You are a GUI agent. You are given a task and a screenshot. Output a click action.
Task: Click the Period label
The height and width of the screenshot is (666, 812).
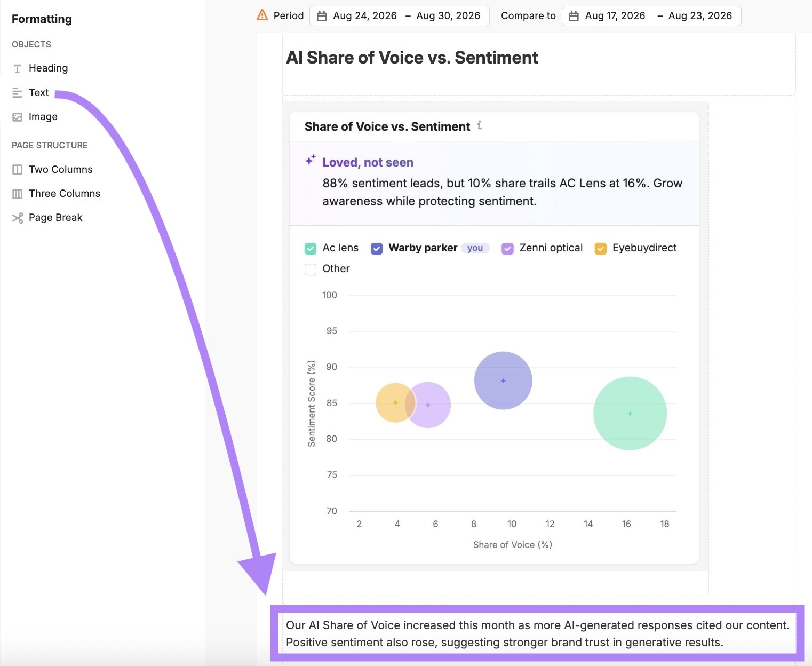click(x=289, y=16)
